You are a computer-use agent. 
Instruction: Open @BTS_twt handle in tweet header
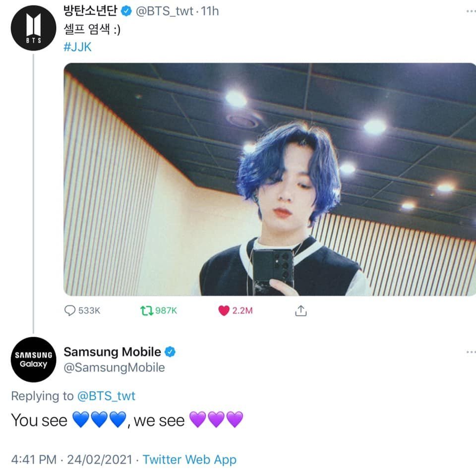pyautogui.click(x=164, y=11)
